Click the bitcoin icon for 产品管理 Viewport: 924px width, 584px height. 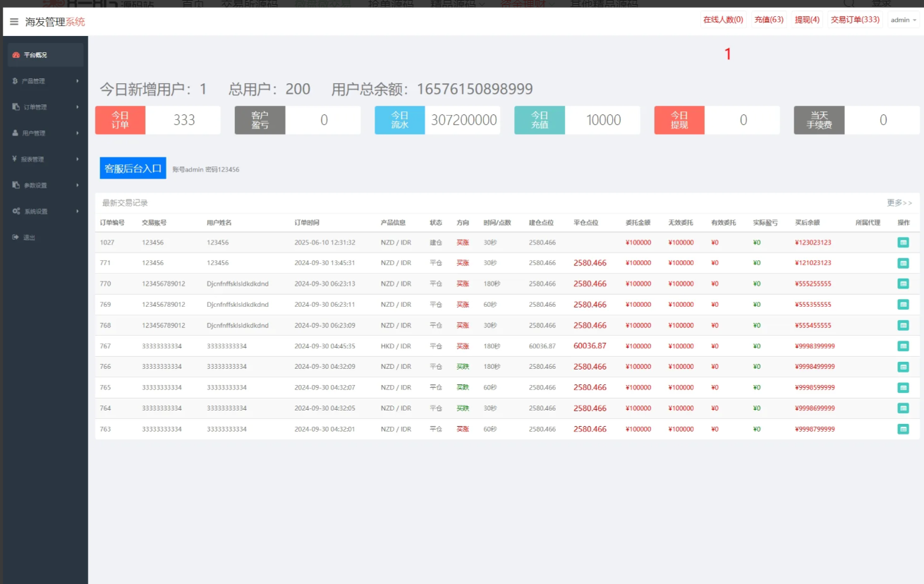(x=16, y=81)
